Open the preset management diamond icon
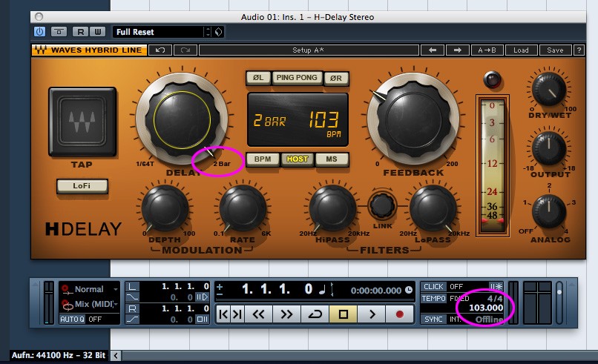Image resolution: width=598 pixels, height=364 pixels. click(219, 32)
